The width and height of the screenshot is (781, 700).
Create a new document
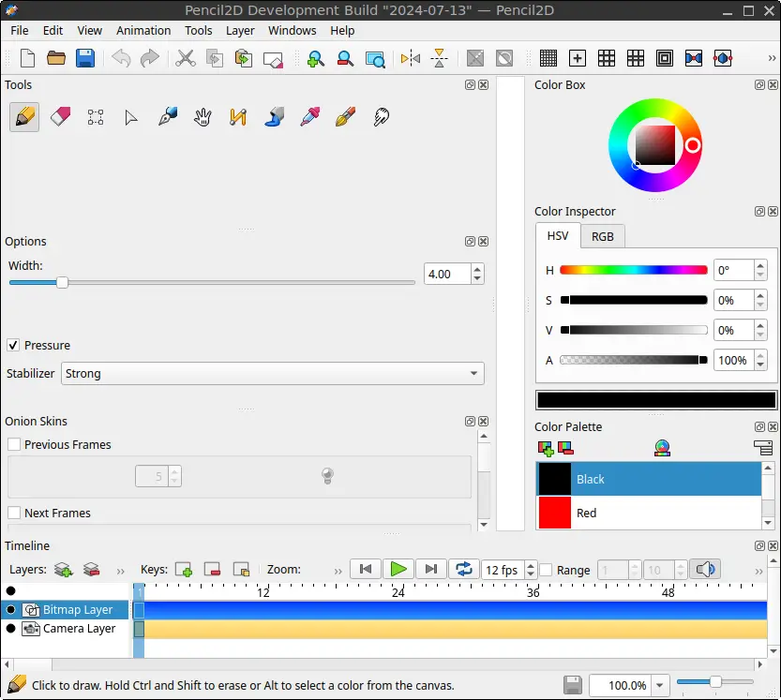pyautogui.click(x=27, y=58)
